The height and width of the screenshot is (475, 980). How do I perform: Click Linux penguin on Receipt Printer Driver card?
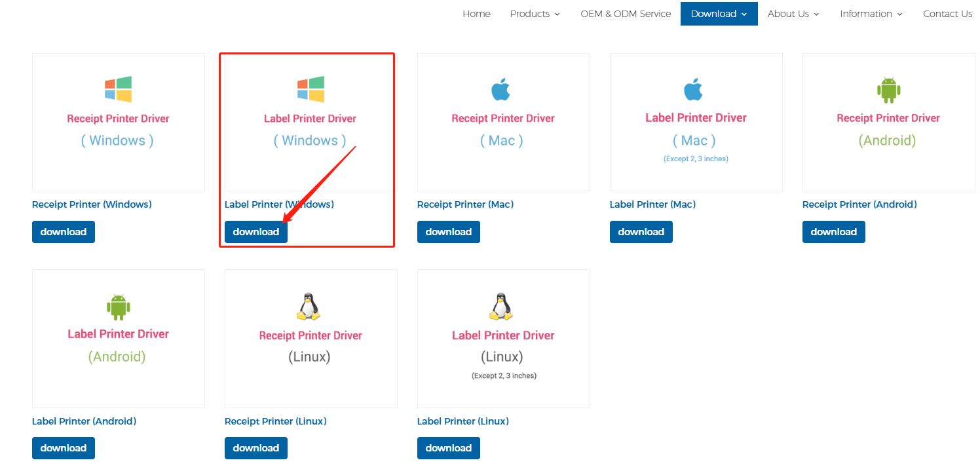pos(309,307)
